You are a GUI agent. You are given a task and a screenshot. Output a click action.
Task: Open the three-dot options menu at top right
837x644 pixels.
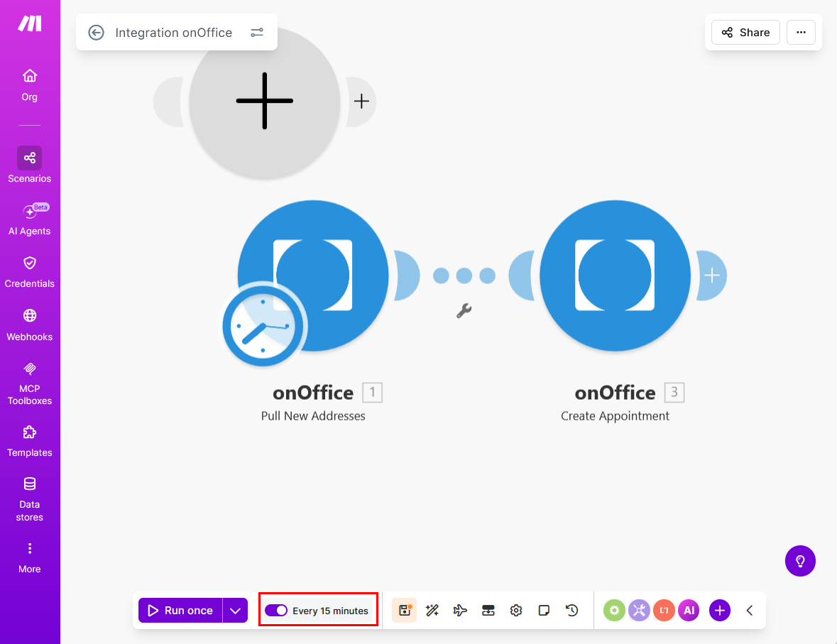pos(801,33)
